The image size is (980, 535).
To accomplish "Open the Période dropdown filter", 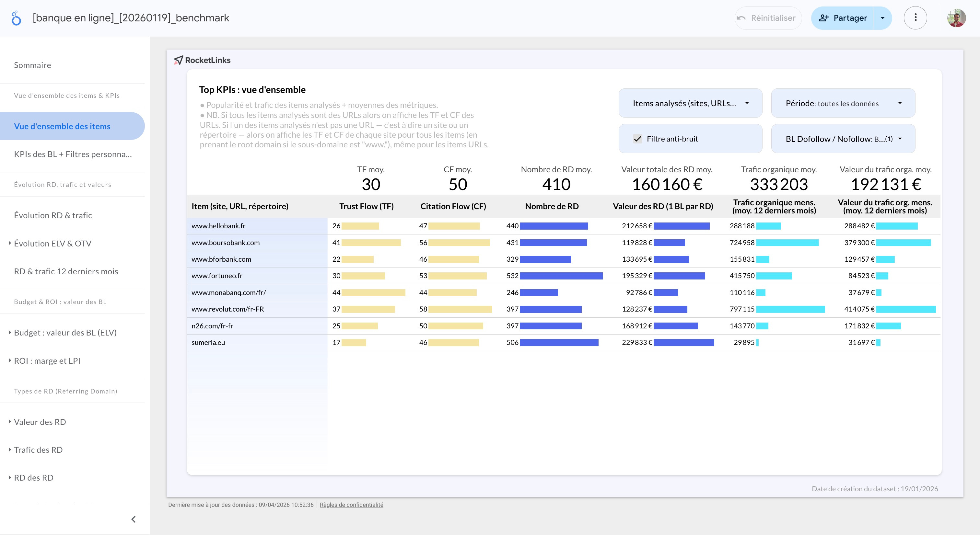I will (x=843, y=103).
